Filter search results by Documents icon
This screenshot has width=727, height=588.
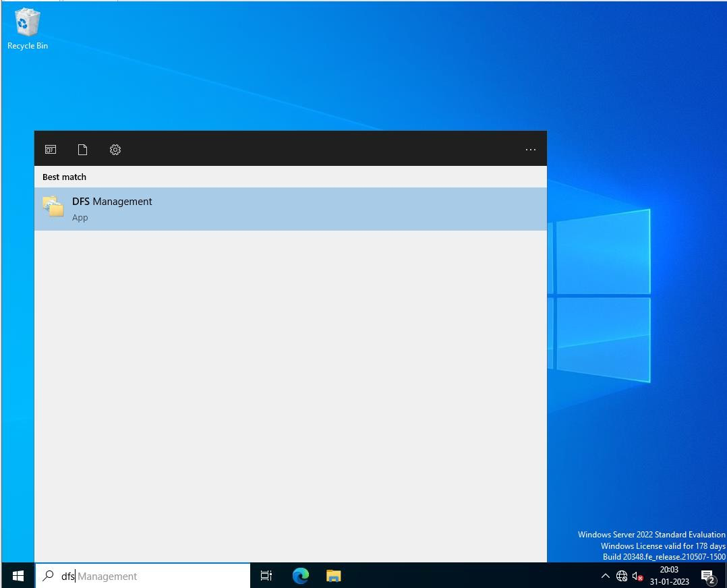coord(82,149)
